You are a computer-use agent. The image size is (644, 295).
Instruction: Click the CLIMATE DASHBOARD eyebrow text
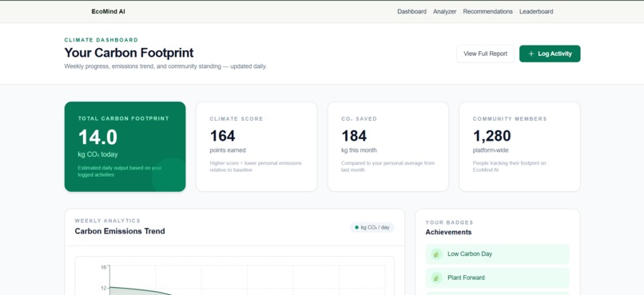(x=101, y=40)
